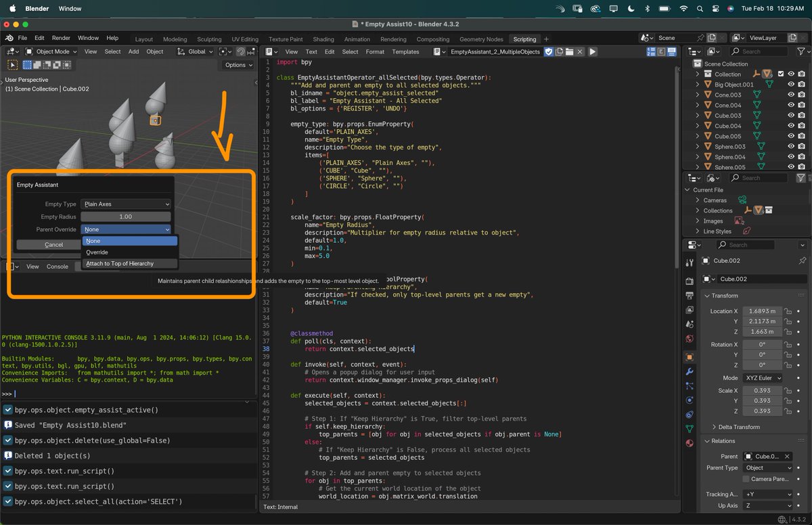Open the Empty Type dropdown
This screenshot has height=525, width=812.
[x=126, y=204]
